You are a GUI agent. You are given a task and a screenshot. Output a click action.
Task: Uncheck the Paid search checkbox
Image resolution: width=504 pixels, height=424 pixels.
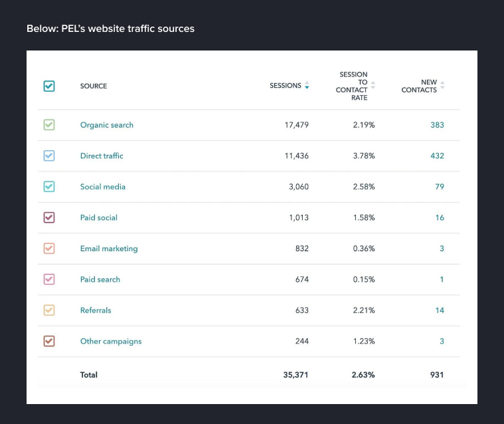(x=49, y=279)
